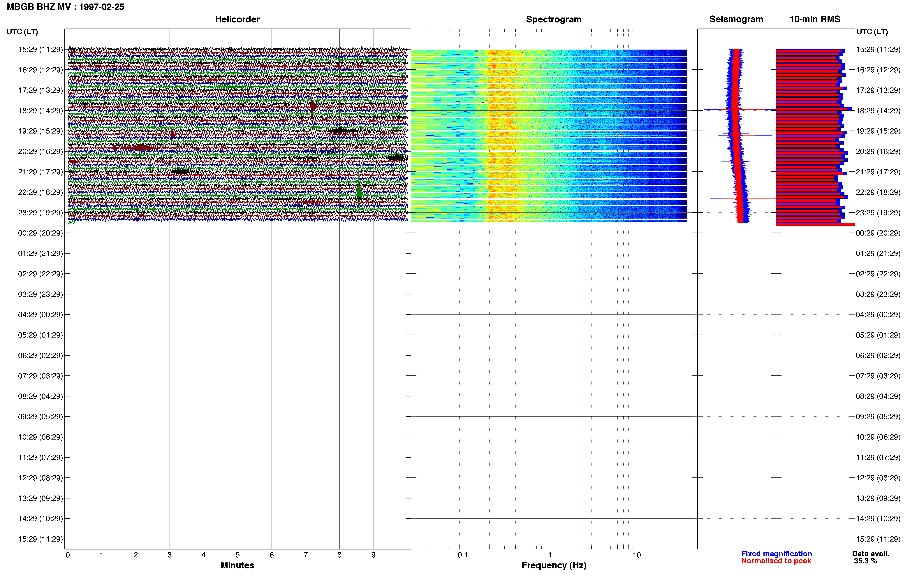Click the 09:29 (05:29) label on the left axis

click(40, 417)
